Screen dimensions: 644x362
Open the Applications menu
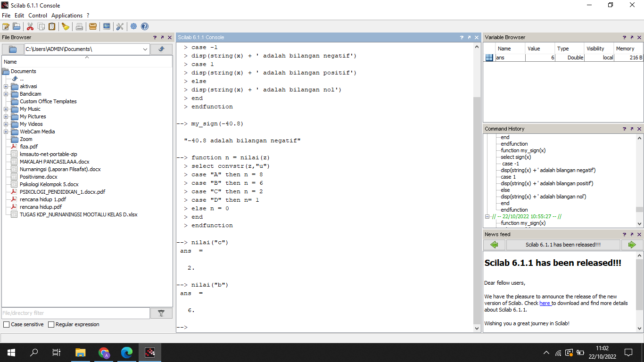tap(67, 16)
